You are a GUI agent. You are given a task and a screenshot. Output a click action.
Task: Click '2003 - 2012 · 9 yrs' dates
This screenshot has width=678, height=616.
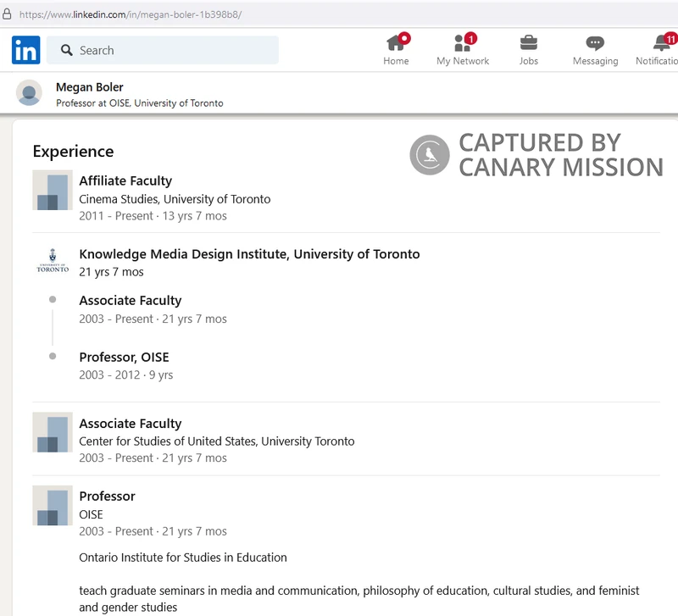coord(125,375)
